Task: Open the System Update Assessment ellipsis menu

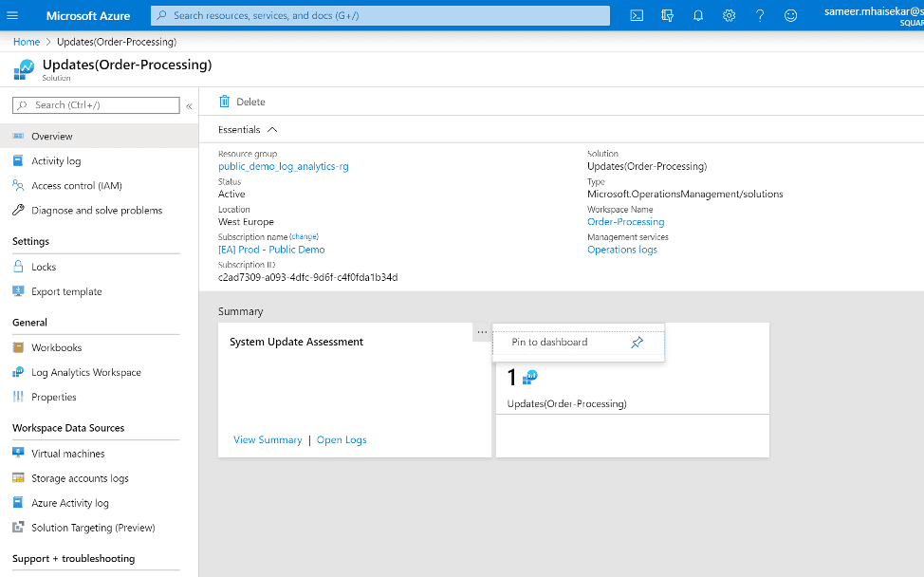Action: pyautogui.click(x=482, y=332)
